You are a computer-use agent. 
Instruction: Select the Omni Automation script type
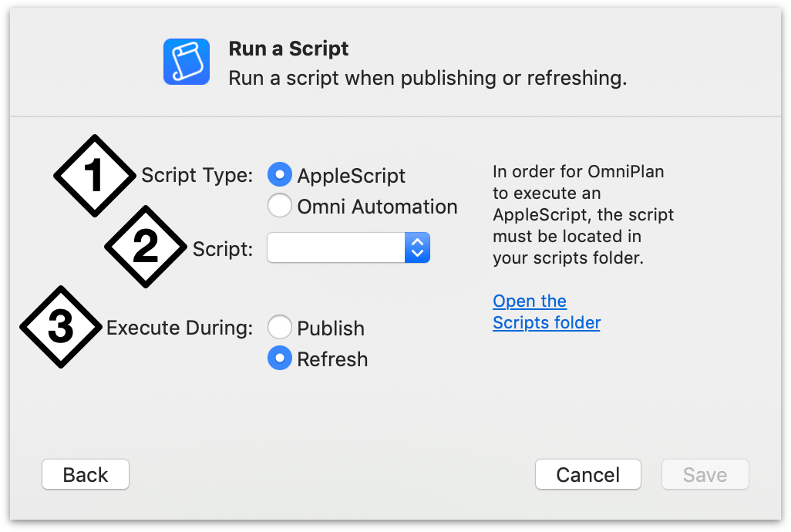[x=280, y=205]
